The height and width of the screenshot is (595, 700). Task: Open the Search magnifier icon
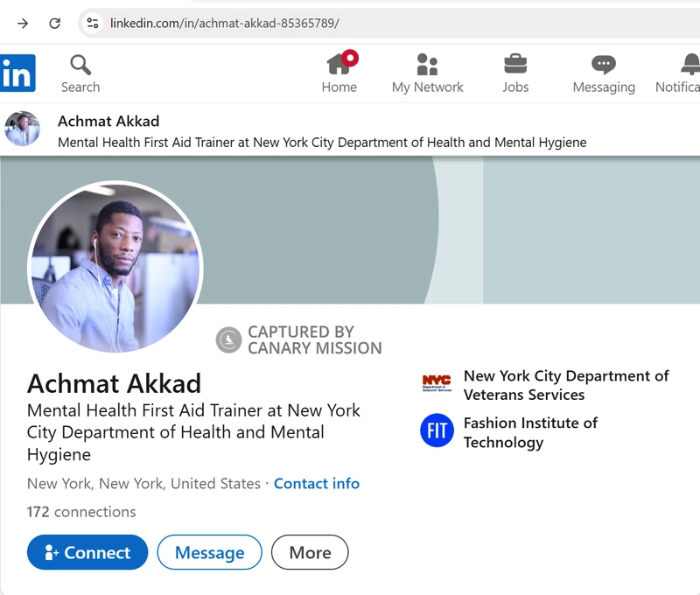pos(80,65)
